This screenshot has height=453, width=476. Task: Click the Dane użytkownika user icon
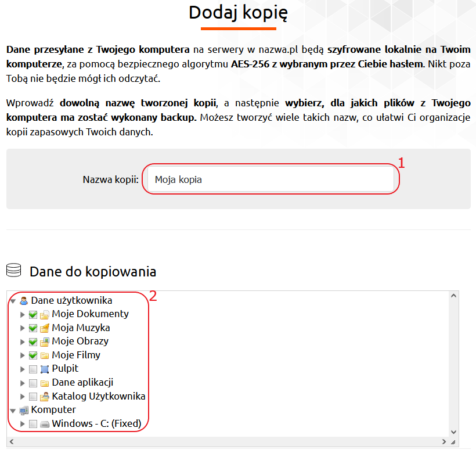pos(24,301)
